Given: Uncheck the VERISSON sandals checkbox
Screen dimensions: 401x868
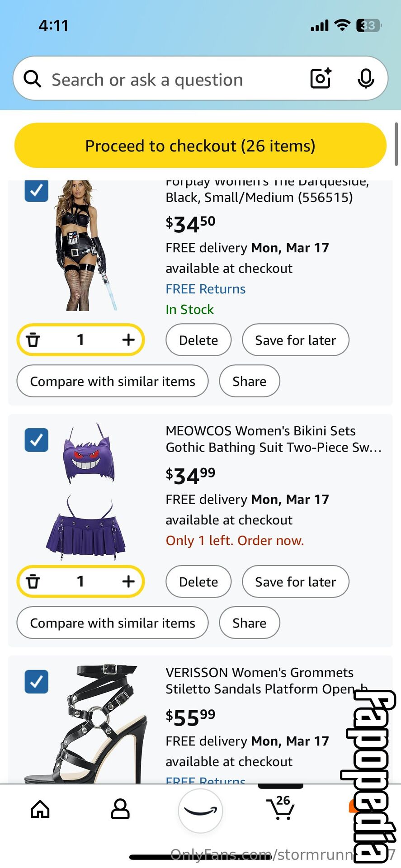Looking at the screenshot, I should (36, 682).
